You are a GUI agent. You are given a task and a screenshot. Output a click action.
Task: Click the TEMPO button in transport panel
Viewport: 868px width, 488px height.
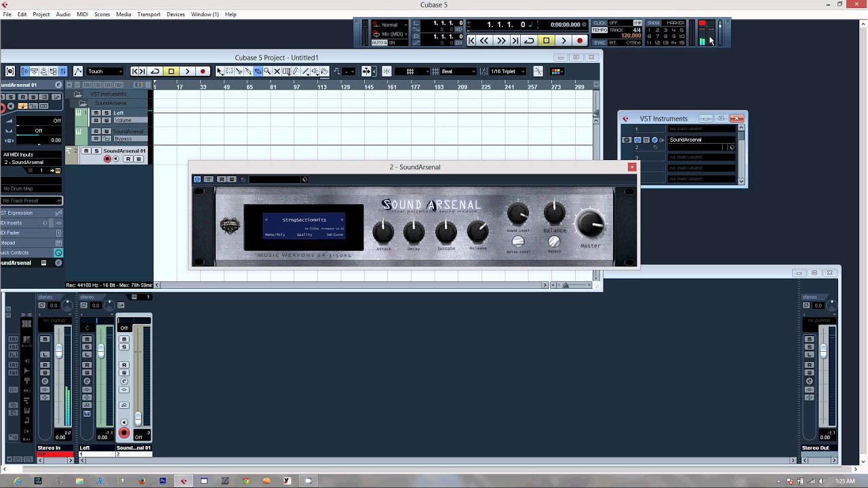click(x=599, y=30)
